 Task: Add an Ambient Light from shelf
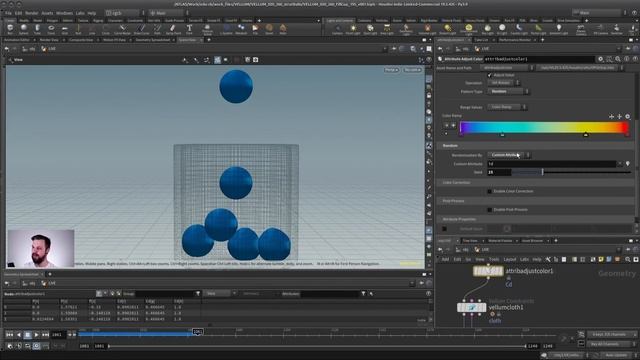(x=558, y=29)
